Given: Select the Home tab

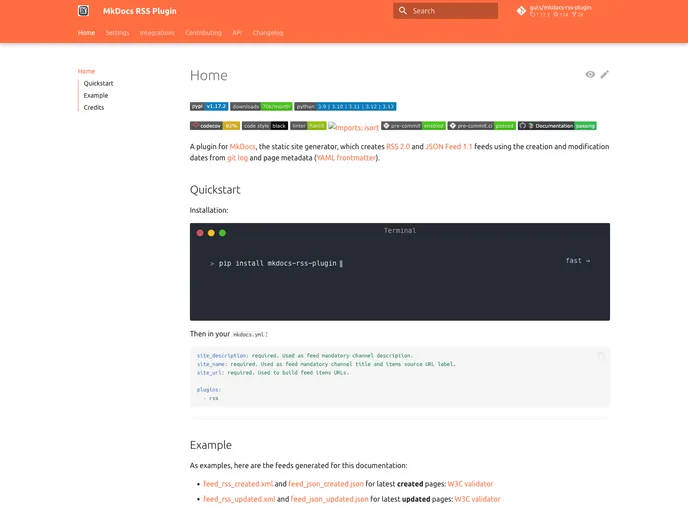Looking at the screenshot, I should [86, 33].
